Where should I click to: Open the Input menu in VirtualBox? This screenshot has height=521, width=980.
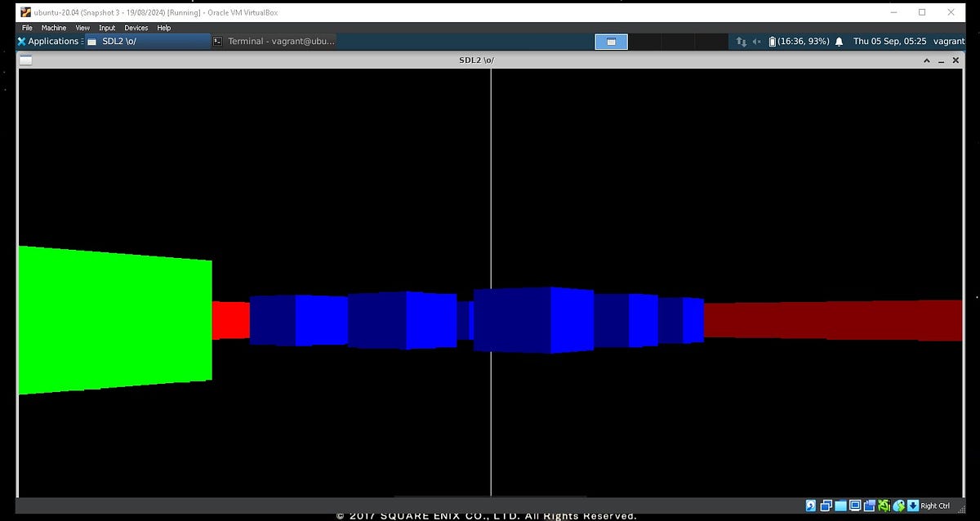click(107, 27)
